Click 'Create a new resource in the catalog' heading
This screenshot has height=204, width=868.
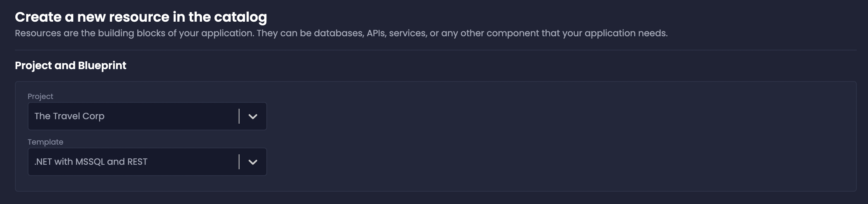141,17
